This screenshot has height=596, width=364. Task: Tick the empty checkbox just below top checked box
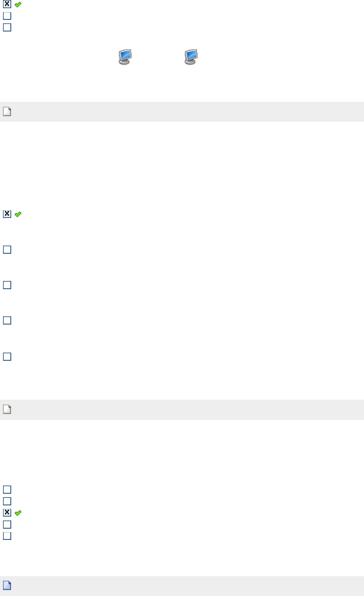point(7,16)
